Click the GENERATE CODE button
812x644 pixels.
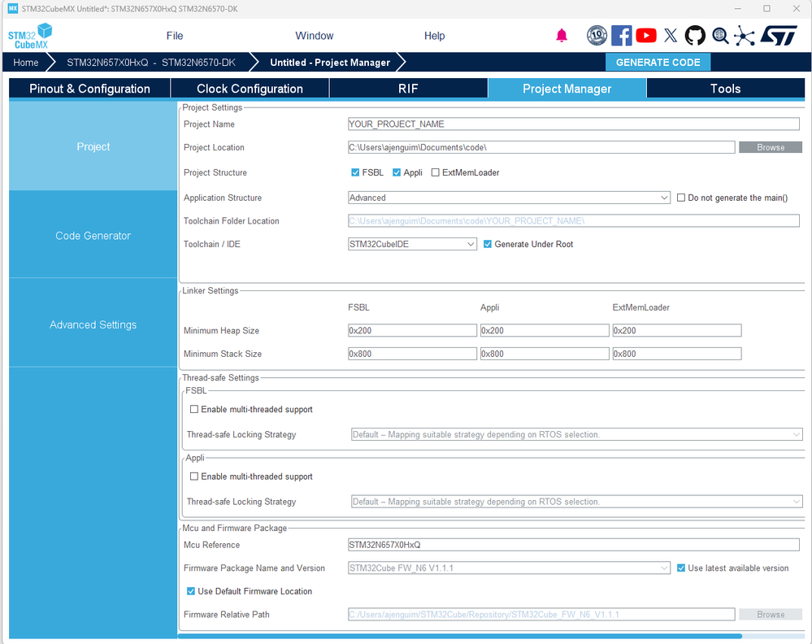tap(658, 62)
